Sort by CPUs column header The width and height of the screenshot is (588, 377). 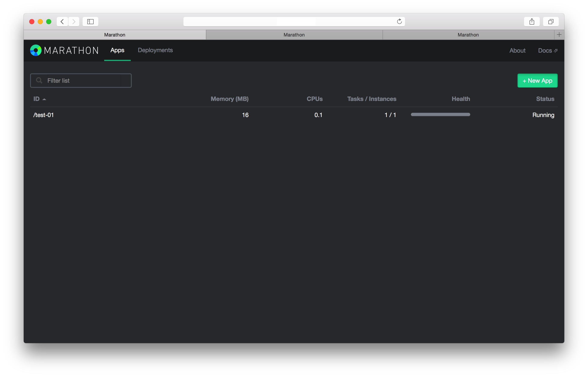[315, 99]
